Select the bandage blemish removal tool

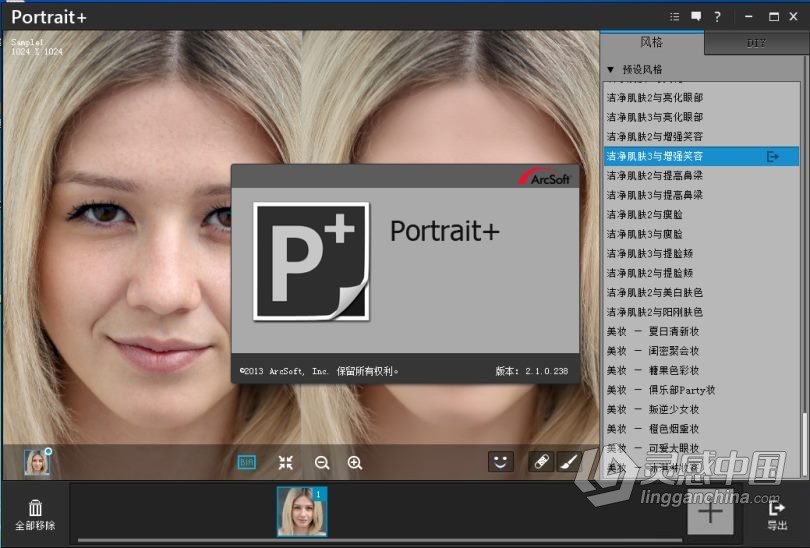(x=541, y=462)
